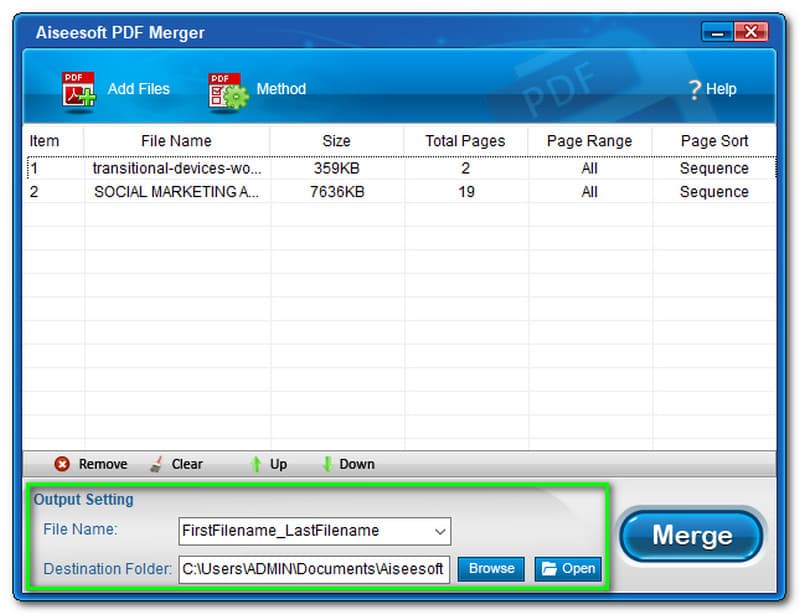Change Page Range of first file
The width and height of the screenshot is (800, 615).
589,169
